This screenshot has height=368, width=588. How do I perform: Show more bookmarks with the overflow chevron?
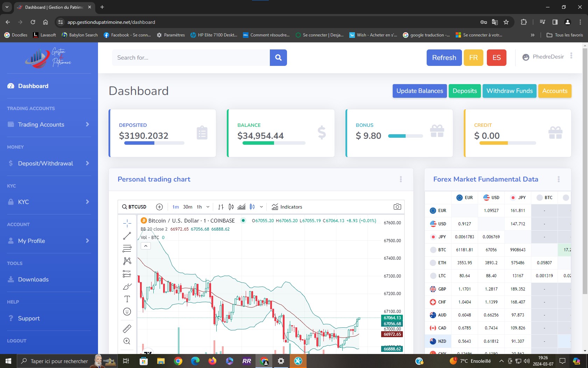click(532, 35)
